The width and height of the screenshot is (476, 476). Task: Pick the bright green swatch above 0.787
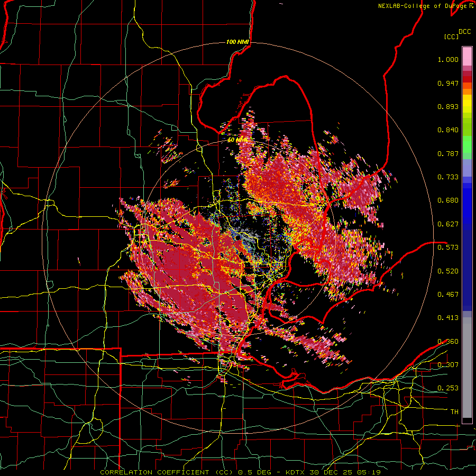click(x=467, y=144)
